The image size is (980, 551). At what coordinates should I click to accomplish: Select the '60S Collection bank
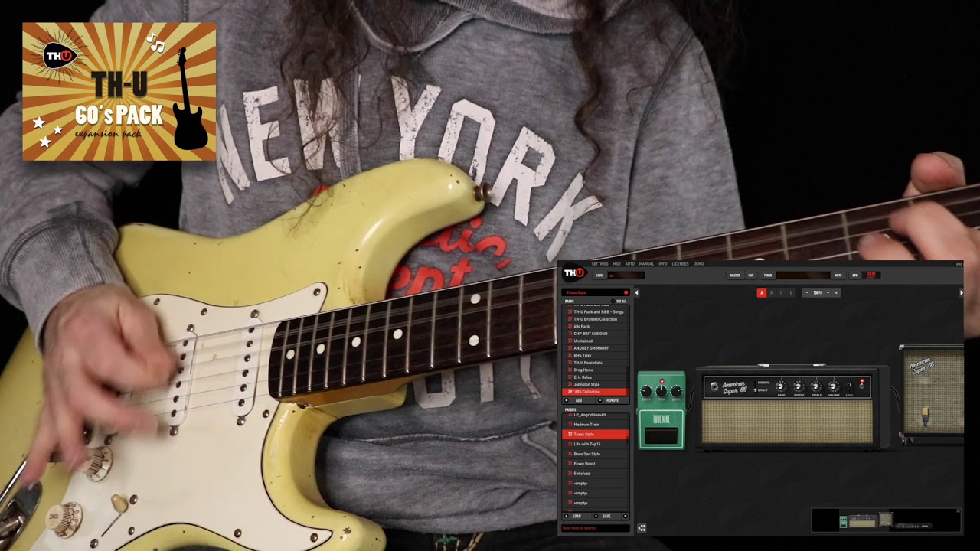coord(596,392)
